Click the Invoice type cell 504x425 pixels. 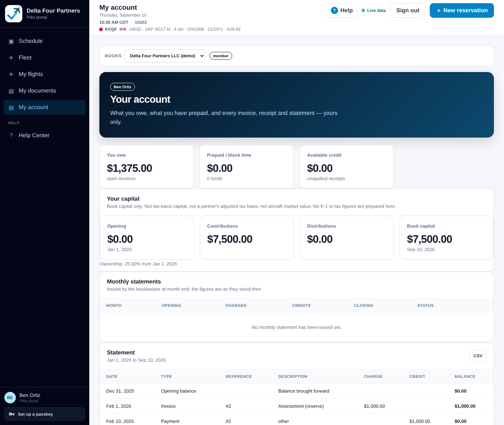click(x=168, y=406)
